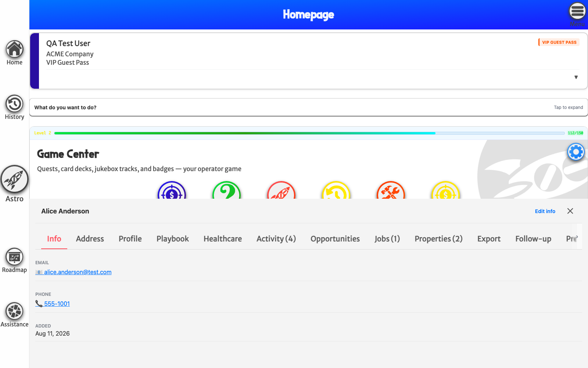Show the Jobs (1) tab
Image resolution: width=588 pixels, height=368 pixels.
pos(387,238)
